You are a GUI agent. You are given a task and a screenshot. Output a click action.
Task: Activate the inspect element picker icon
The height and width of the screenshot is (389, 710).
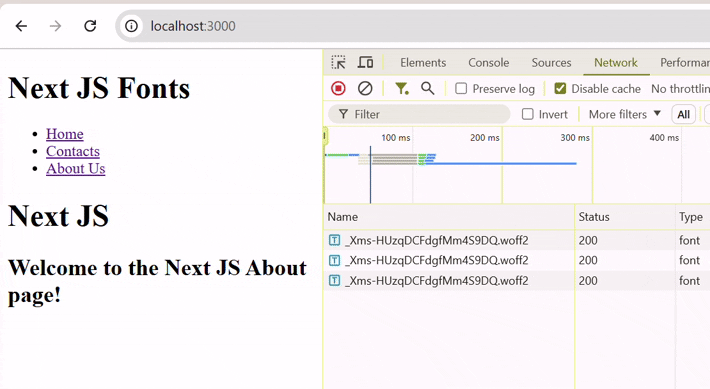[x=338, y=62]
